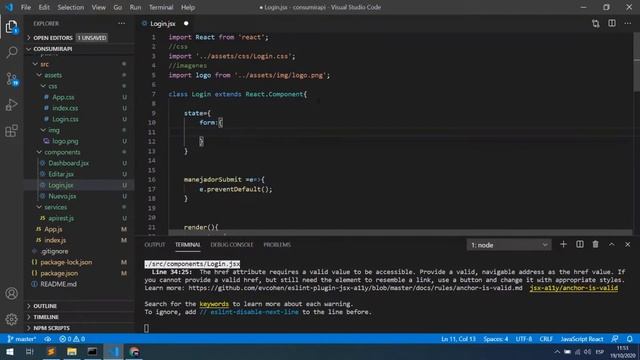The height and width of the screenshot is (360, 640).
Task: Collapse the components folder
Action: (x=80, y=152)
